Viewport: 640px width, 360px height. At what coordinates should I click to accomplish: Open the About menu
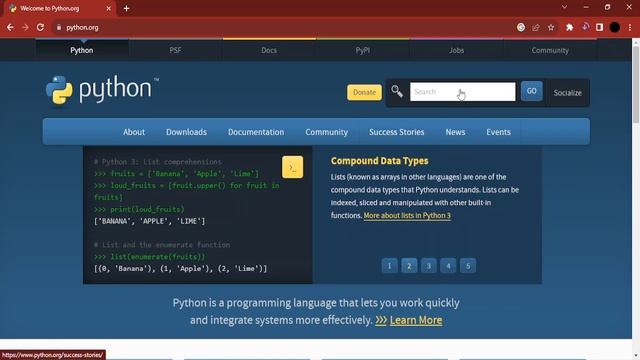pyautogui.click(x=134, y=132)
